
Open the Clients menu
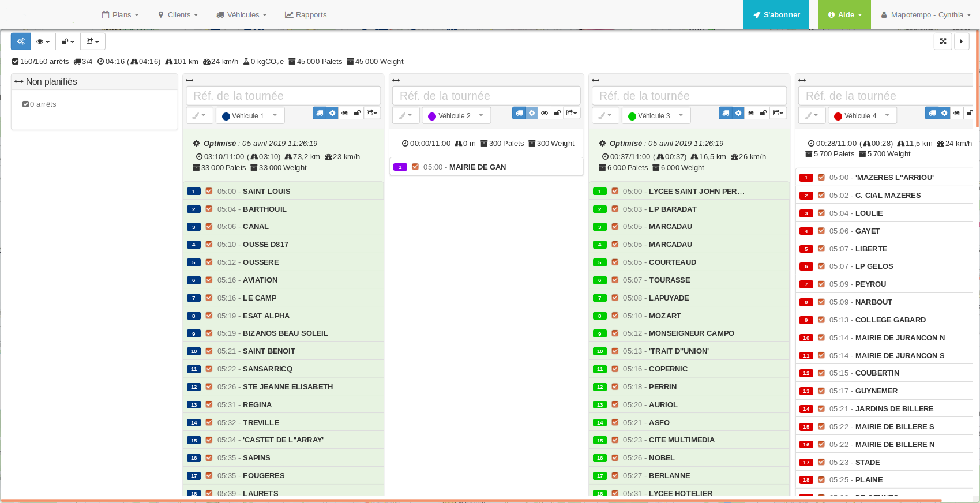coord(178,14)
